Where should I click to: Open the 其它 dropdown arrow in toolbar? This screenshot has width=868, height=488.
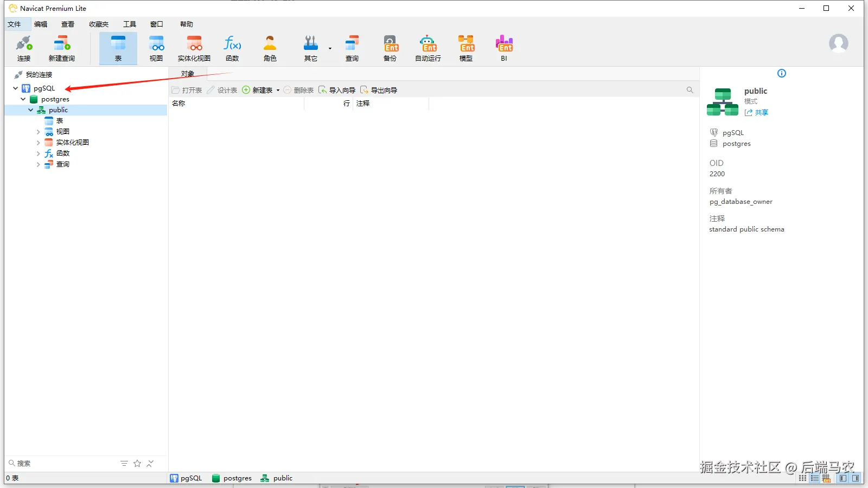click(x=330, y=48)
